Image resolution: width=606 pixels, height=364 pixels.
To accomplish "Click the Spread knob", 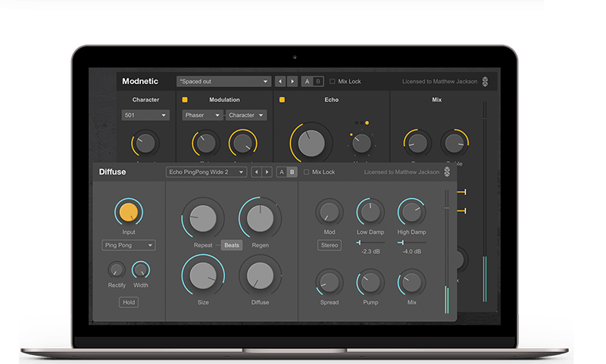I will coord(330,282).
